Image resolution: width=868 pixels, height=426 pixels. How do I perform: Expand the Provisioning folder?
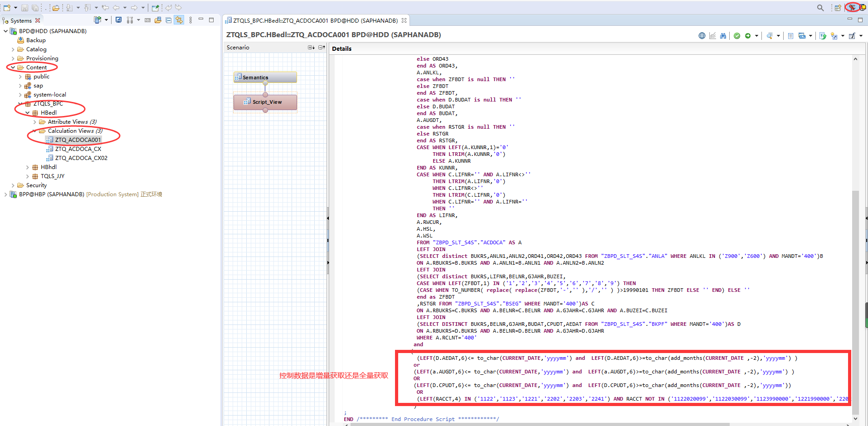click(x=13, y=58)
